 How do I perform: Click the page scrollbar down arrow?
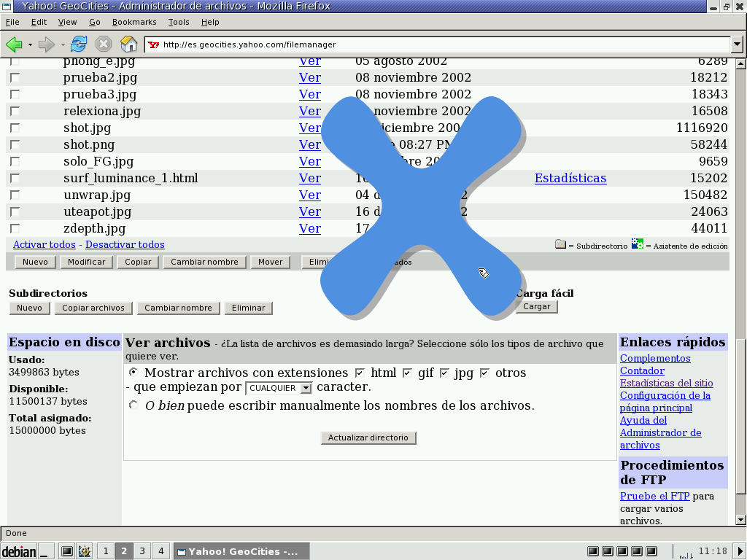pyautogui.click(x=740, y=519)
